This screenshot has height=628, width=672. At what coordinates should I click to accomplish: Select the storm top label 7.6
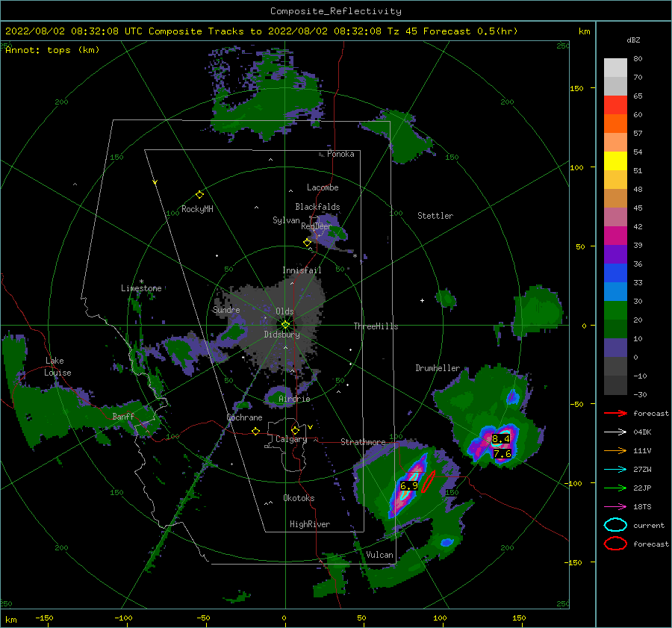click(x=503, y=453)
